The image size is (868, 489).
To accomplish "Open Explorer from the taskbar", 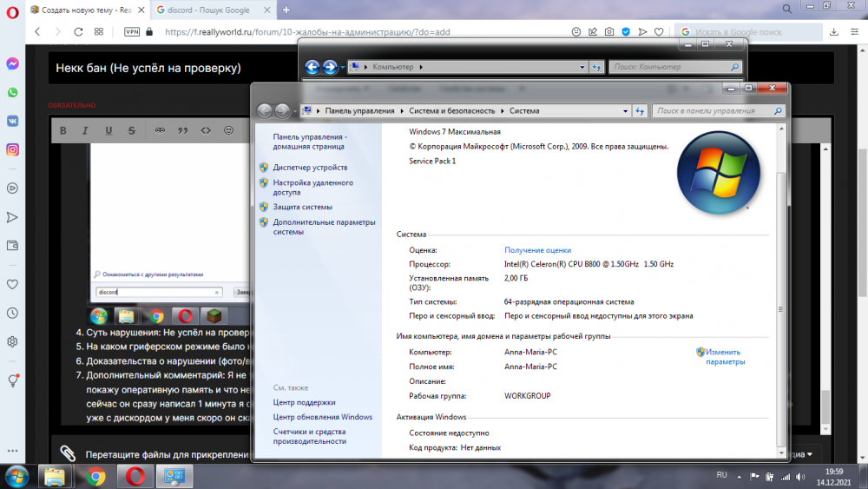I will [x=55, y=476].
